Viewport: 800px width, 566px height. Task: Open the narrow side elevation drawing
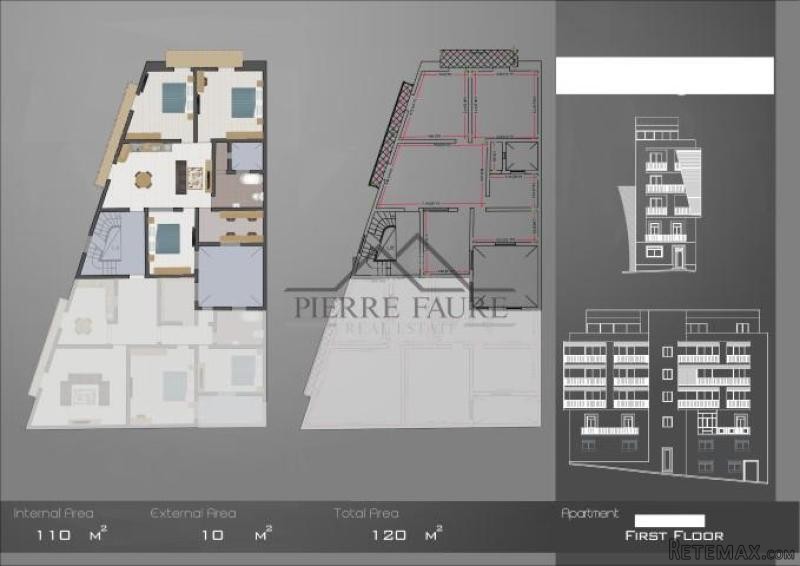(x=661, y=195)
